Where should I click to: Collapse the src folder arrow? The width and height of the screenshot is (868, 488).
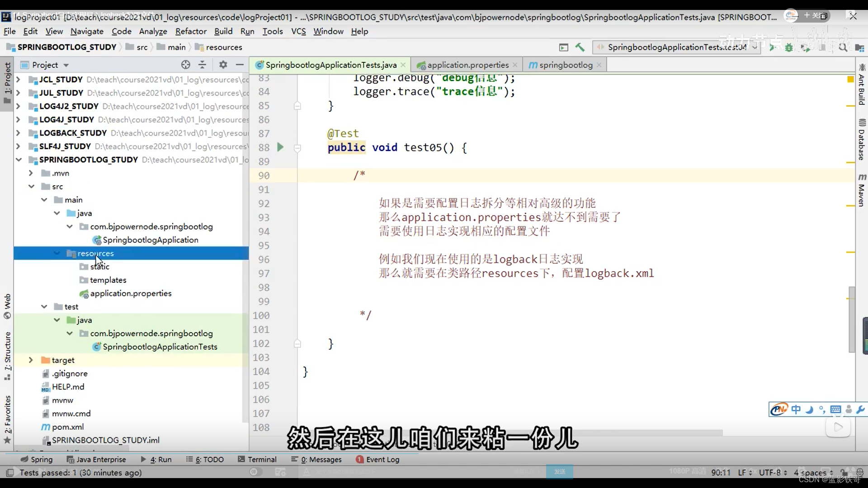(x=31, y=187)
